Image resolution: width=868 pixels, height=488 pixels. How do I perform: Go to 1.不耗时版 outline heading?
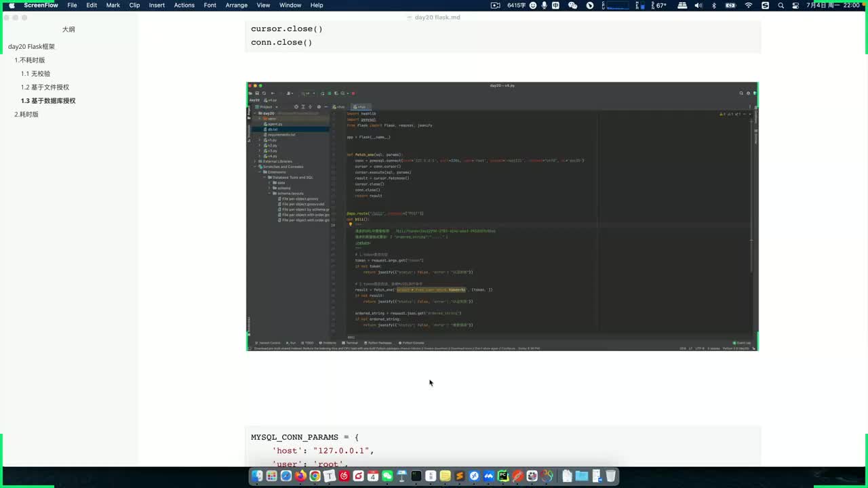30,60
